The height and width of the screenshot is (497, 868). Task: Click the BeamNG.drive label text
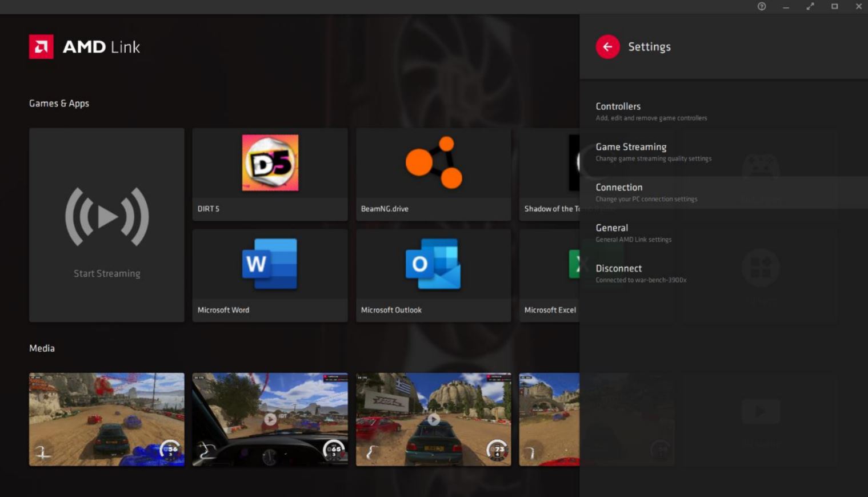point(385,209)
